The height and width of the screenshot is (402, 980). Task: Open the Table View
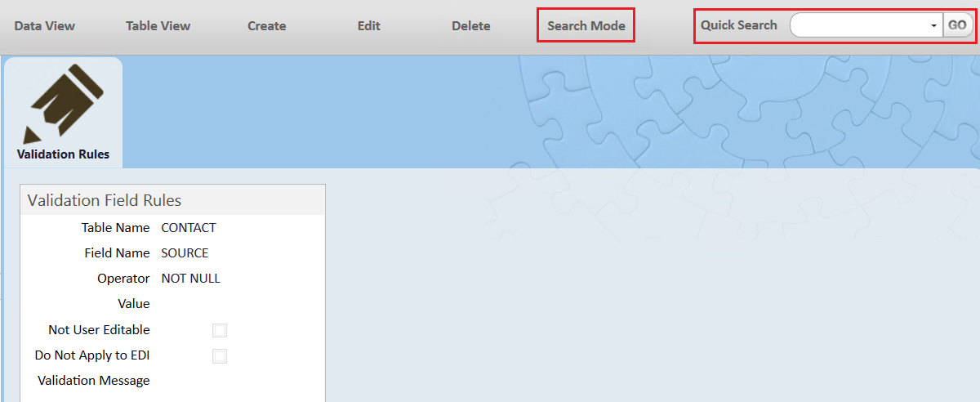tap(158, 25)
